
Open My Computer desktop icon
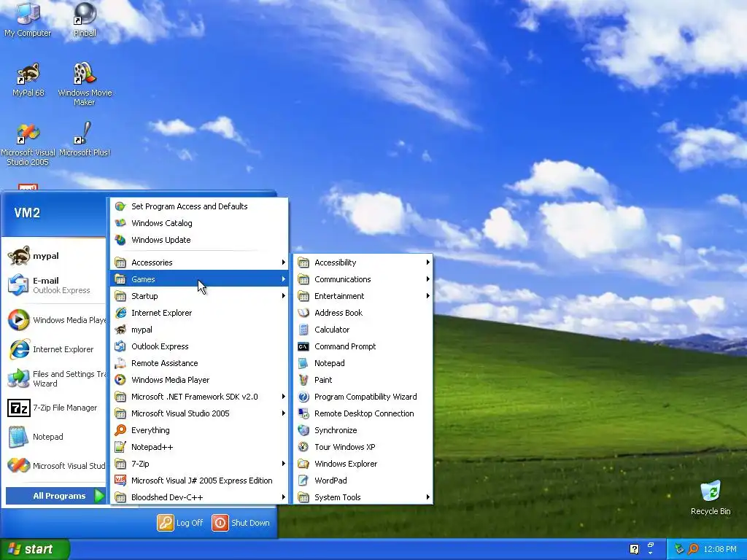[x=28, y=19]
